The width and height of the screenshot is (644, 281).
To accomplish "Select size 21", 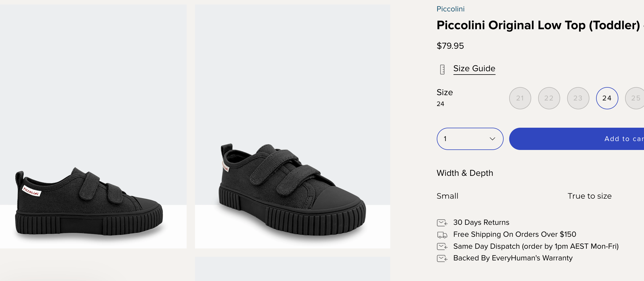I will tap(520, 98).
